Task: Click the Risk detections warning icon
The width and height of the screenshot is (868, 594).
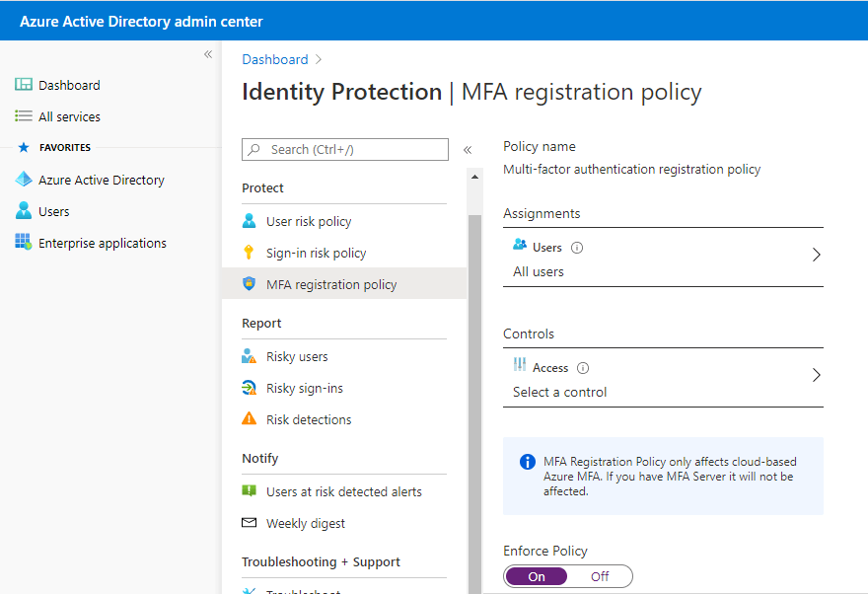Action: [250, 418]
